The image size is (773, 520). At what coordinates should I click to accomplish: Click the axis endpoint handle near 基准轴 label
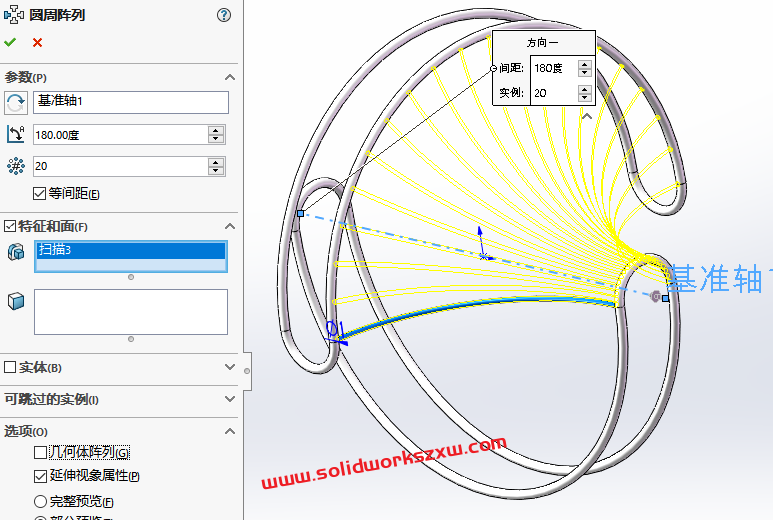coord(666,298)
